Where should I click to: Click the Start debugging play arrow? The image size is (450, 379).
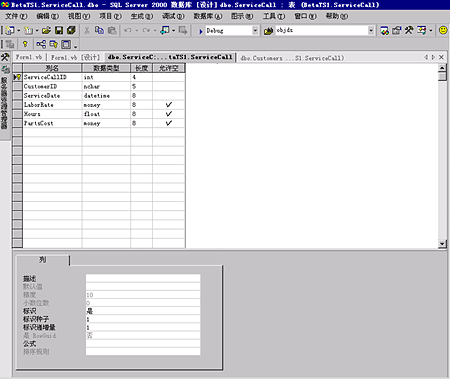(x=201, y=31)
